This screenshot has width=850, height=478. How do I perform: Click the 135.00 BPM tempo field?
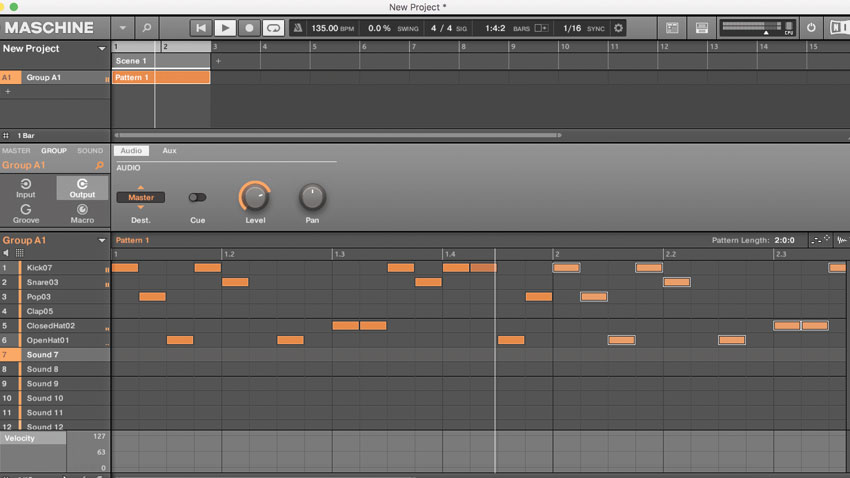coord(332,28)
